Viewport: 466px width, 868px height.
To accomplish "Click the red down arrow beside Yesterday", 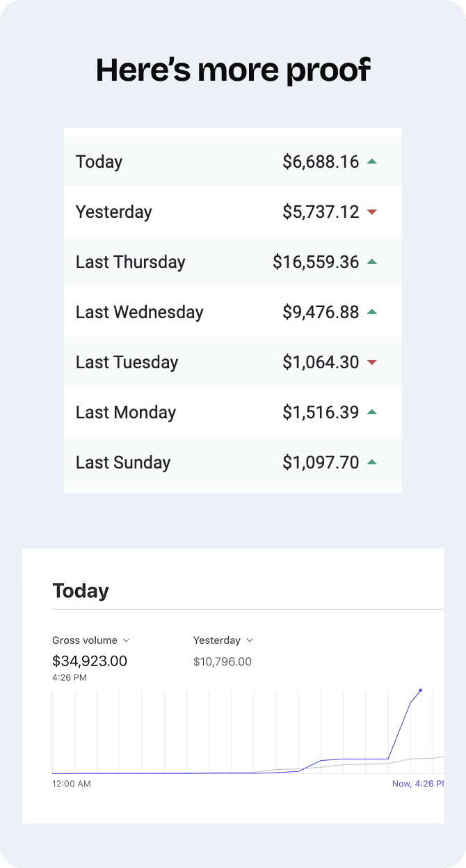I will (x=371, y=212).
